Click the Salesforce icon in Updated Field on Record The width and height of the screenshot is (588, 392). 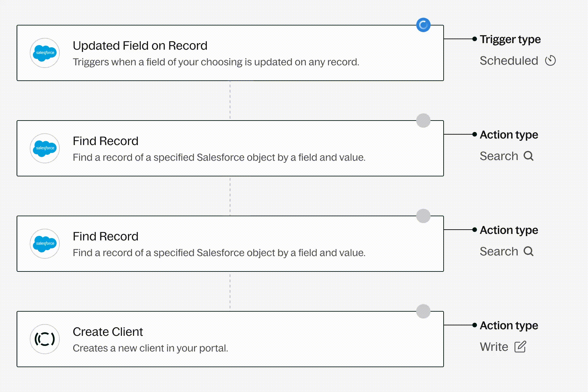pyautogui.click(x=45, y=53)
